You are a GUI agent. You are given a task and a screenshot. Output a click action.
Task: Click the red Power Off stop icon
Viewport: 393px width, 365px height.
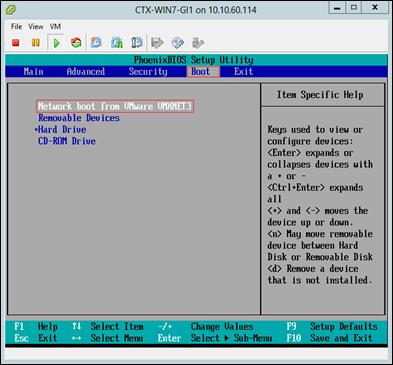pyautogui.click(x=16, y=43)
